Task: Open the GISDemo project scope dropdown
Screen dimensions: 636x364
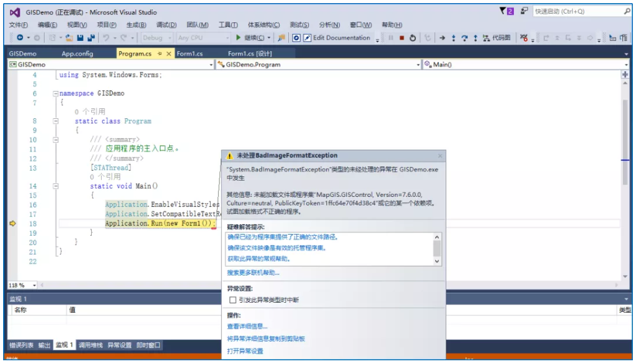Action: point(111,64)
